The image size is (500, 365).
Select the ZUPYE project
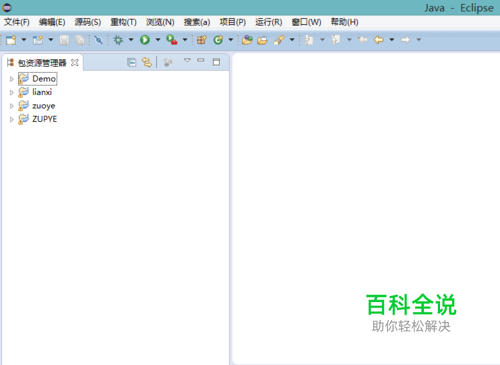click(38, 119)
